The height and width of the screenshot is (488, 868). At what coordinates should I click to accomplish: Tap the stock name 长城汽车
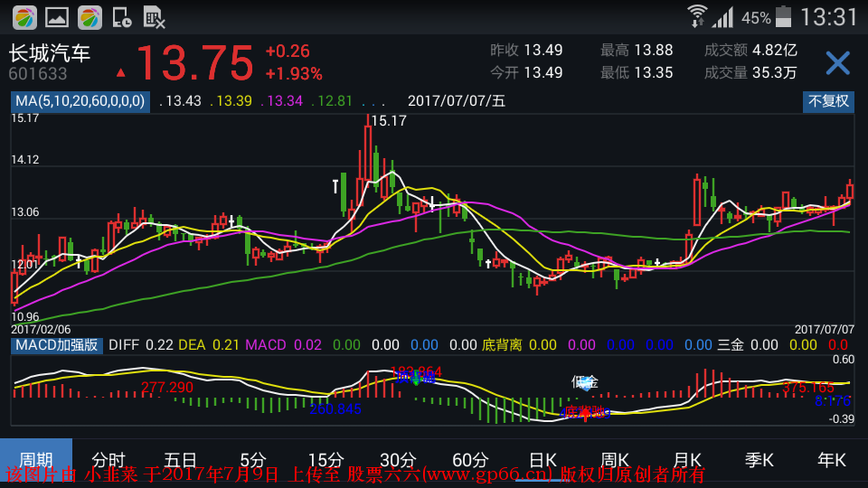(x=49, y=53)
